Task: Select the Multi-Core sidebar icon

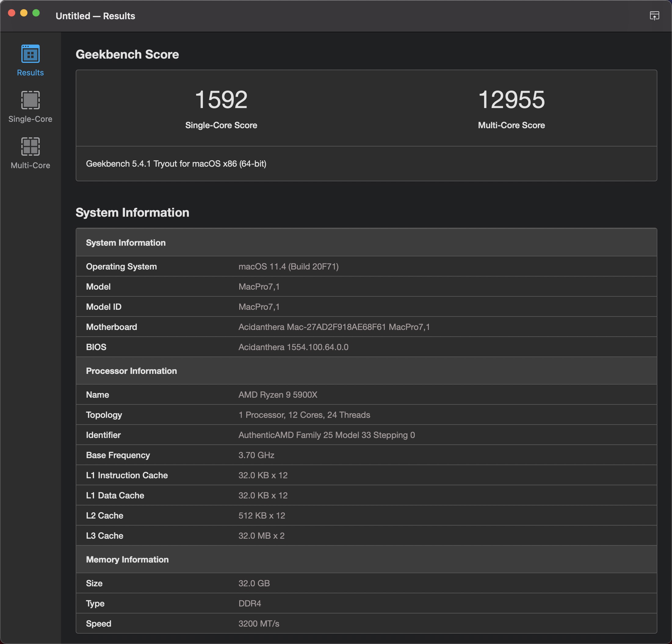Action: click(30, 147)
